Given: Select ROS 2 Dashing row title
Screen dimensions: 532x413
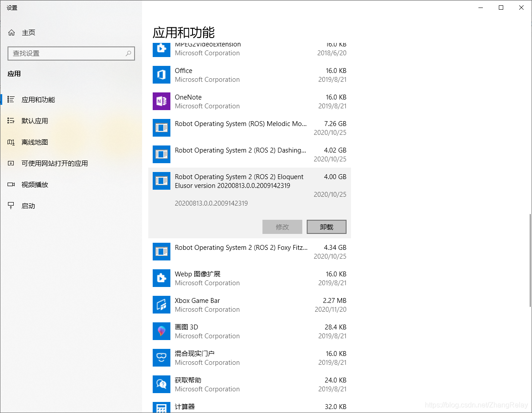Looking at the screenshot, I should (240, 150).
